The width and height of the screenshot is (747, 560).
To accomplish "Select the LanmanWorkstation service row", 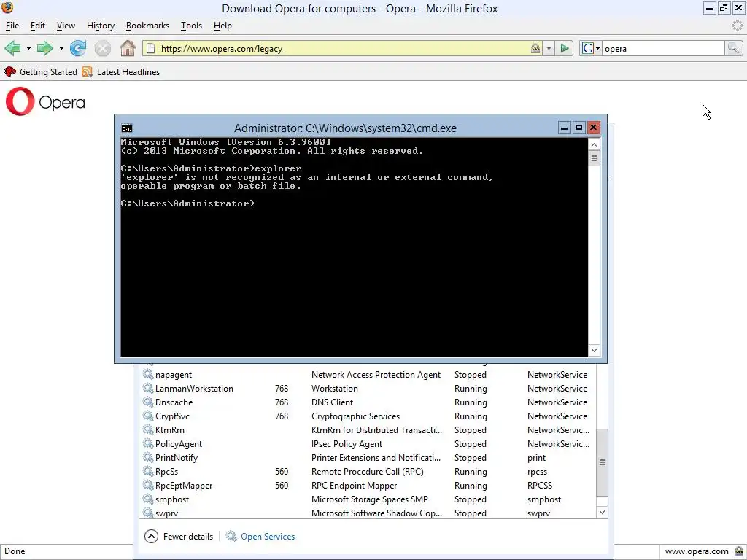I will click(367, 388).
